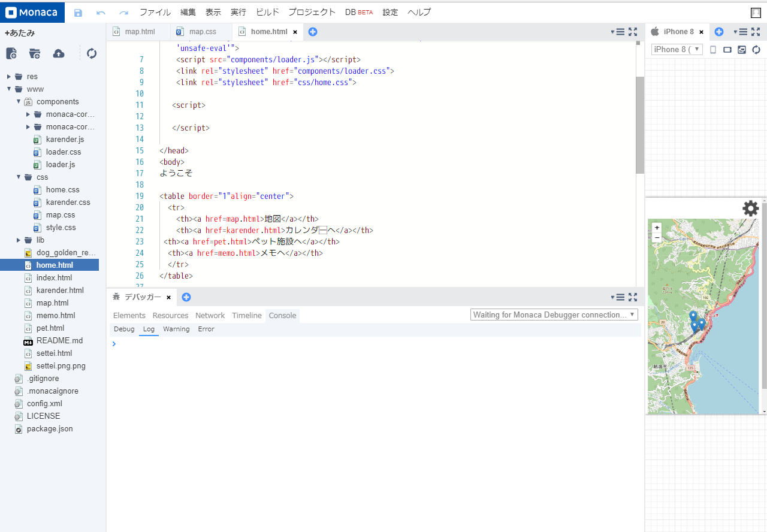Collapse the www folder
Image resolution: width=767 pixels, height=532 pixels.
tap(9, 89)
